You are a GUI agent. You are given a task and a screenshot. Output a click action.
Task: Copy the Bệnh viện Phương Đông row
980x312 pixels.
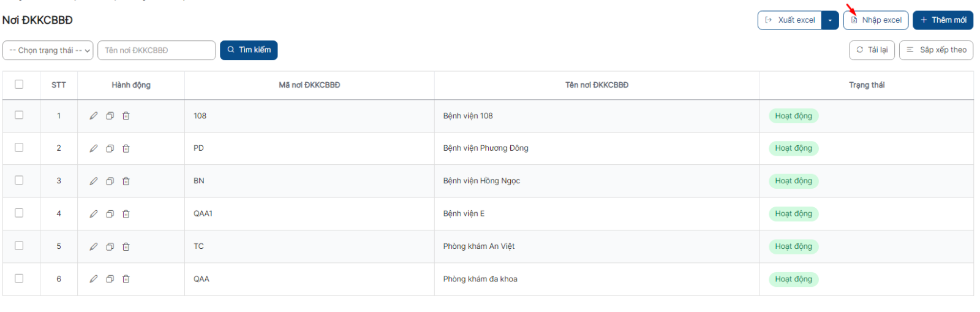(110, 148)
